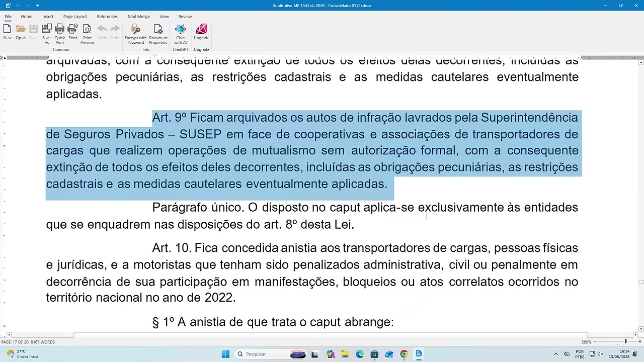Expand the quick access toolbar dropdown arrow
Image resolution: width=644 pixels, height=362 pixels.
(x=37, y=6)
